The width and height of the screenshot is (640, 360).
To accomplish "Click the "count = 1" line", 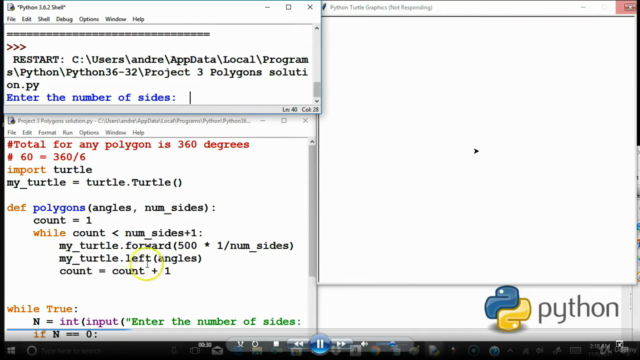I will coord(62,220).
